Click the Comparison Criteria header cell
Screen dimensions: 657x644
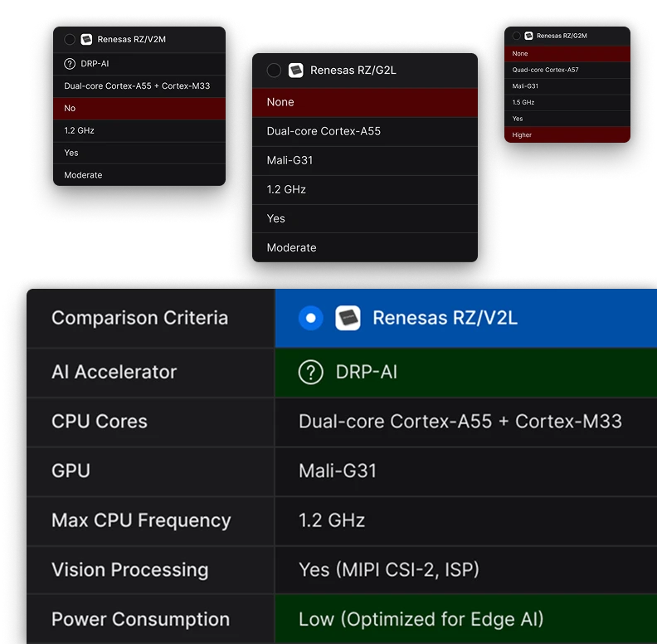(139, 318)
